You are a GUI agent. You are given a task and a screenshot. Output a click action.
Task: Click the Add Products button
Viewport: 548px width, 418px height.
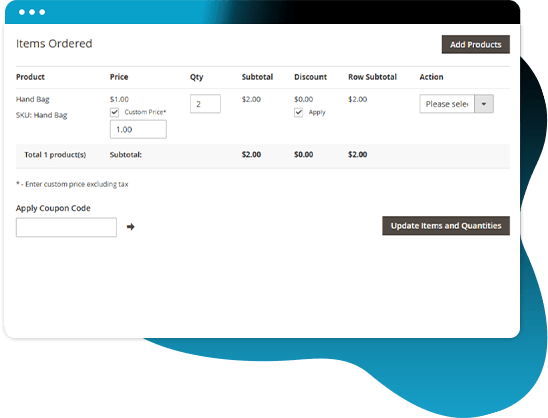point(476,44)
